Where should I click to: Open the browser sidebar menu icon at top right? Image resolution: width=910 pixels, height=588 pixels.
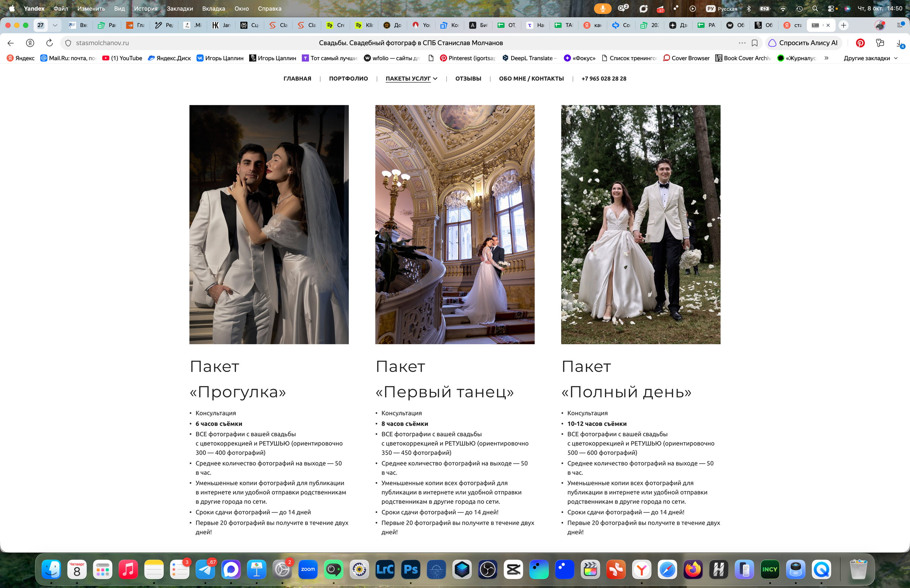pyautogui.click(x=900, y=25)
